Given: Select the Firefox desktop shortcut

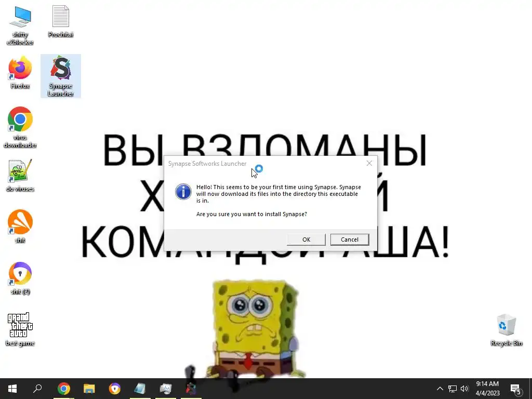Looking at the screenshot, I should (x=20, y=73).
